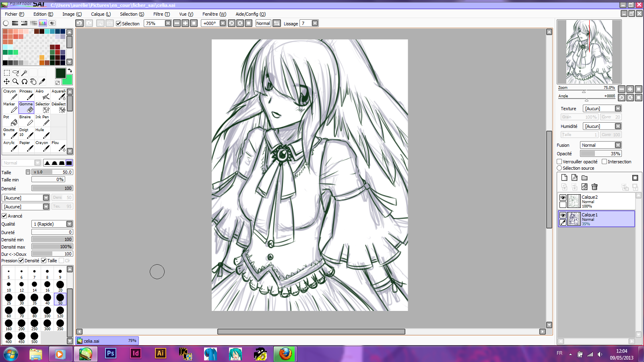The height and width of the screenshot is (362, 644).
Task: Open the Fusion Normal dropdown
Action: (x=618, y=145)
